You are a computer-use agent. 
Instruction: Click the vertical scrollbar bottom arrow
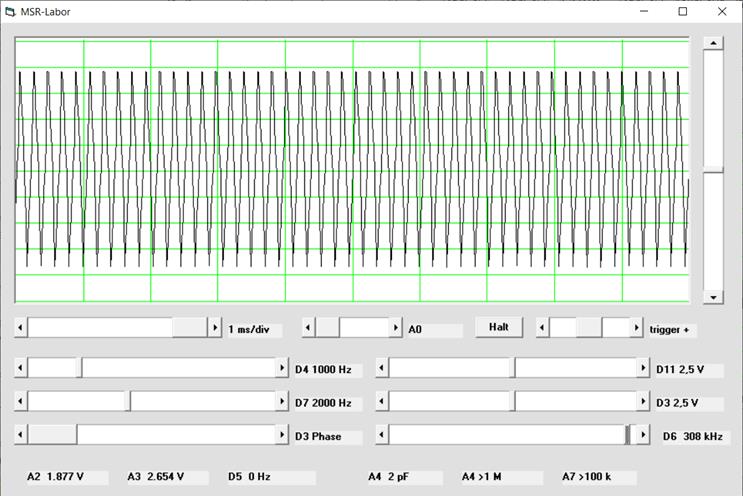(x=713, y=297)
